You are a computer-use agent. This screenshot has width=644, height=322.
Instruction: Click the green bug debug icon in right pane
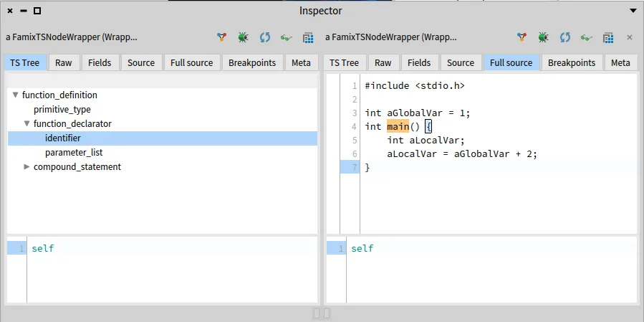tap(544, 37)
